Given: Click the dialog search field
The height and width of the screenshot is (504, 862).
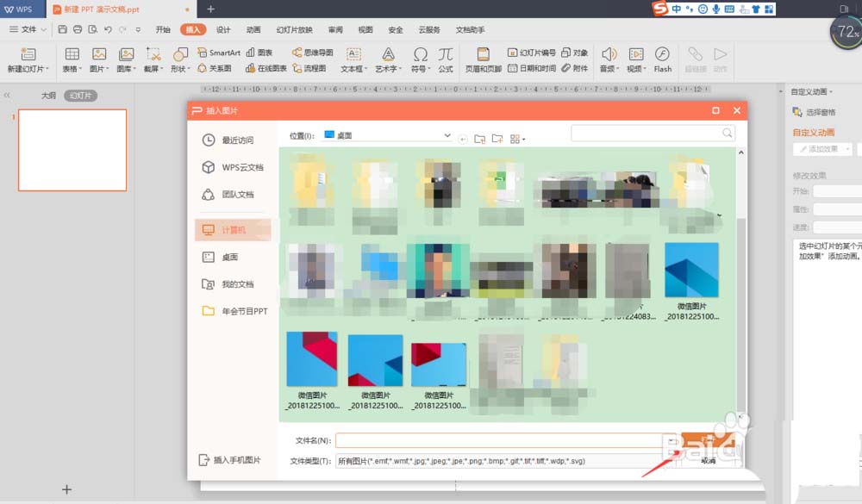Looking at the screenshot, I should tap(653, 133).
